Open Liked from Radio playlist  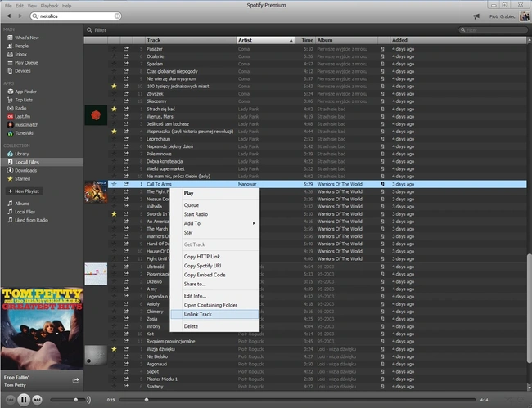(x=28, y=220)
